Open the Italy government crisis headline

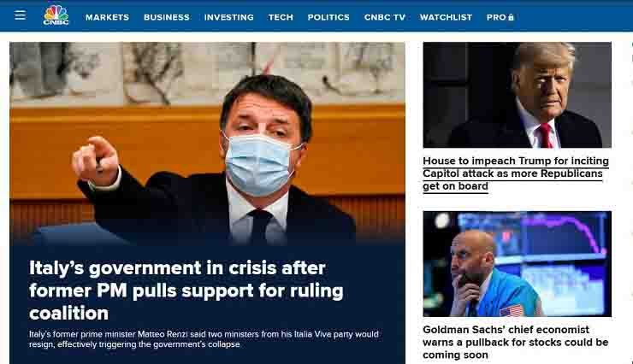click(x=186, y=291)
